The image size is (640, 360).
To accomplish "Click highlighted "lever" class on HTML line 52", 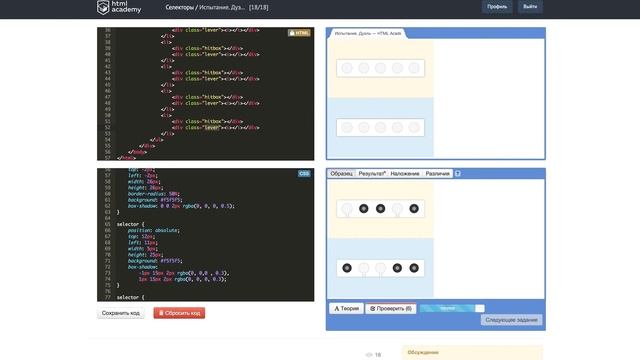I will click(212, 128).
